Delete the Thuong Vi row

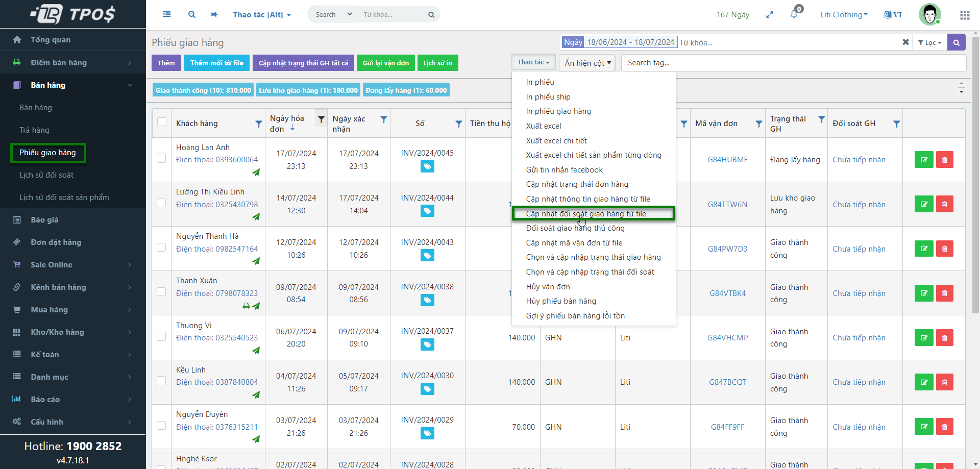[x=945, y=337]
